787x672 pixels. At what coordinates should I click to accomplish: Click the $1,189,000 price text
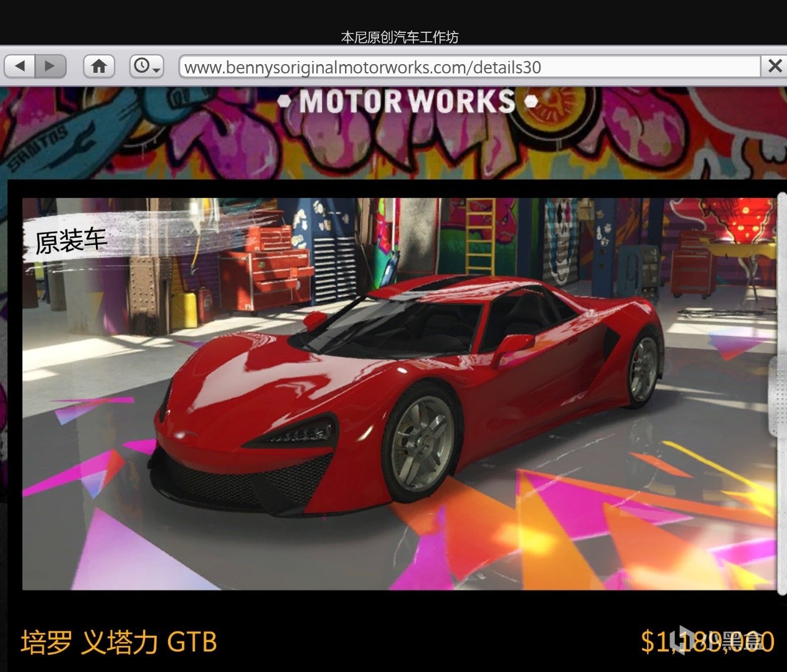(707, 642)
